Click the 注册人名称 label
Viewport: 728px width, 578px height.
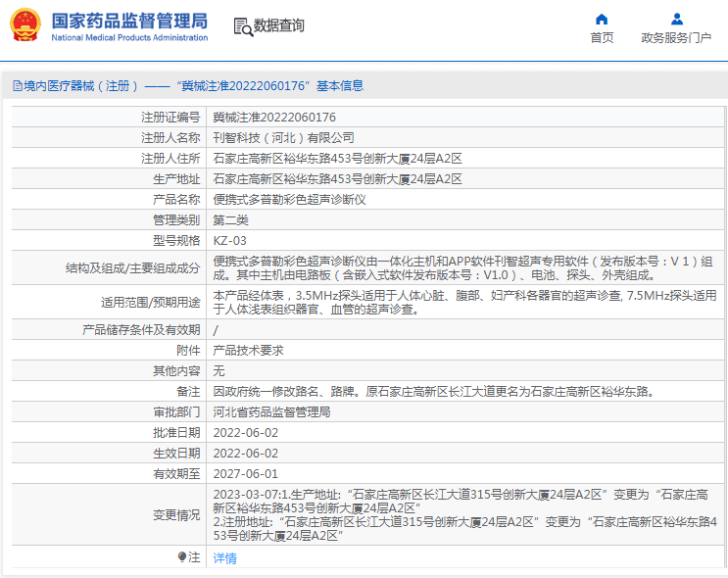click(x=170, y=138)
